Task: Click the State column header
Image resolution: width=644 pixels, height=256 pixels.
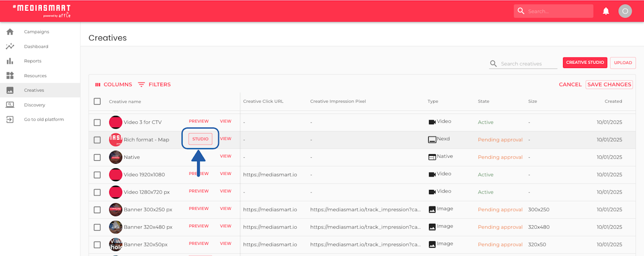Action: click(x=484, y=101)
